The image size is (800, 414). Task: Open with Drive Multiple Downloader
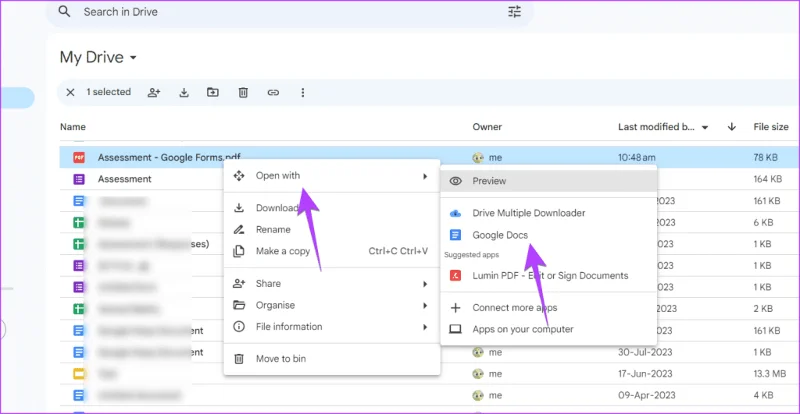(x=529, y=213)
